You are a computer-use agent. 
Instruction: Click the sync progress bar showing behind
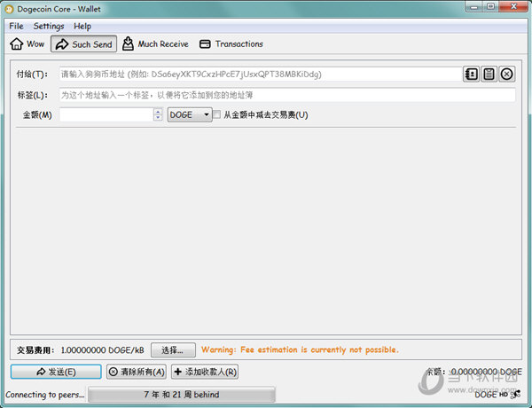pyautogui.click(x=182, y=395)
